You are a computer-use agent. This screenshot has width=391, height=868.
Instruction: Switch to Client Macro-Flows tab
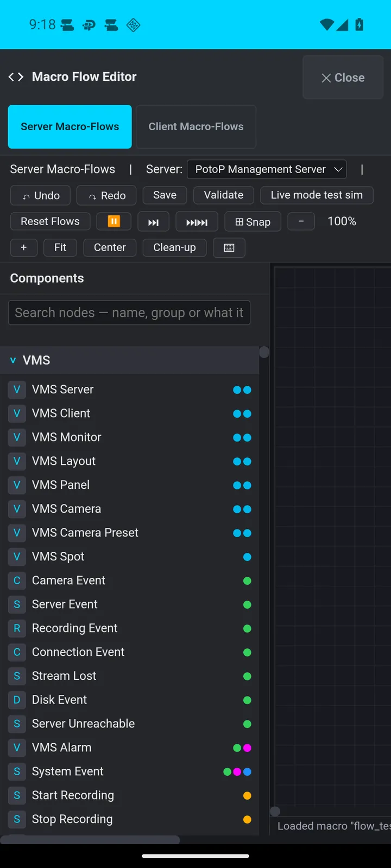196,126
